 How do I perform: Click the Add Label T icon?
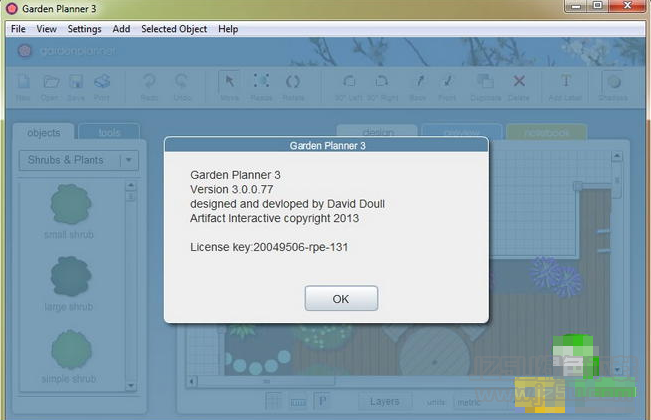[565, 81]
